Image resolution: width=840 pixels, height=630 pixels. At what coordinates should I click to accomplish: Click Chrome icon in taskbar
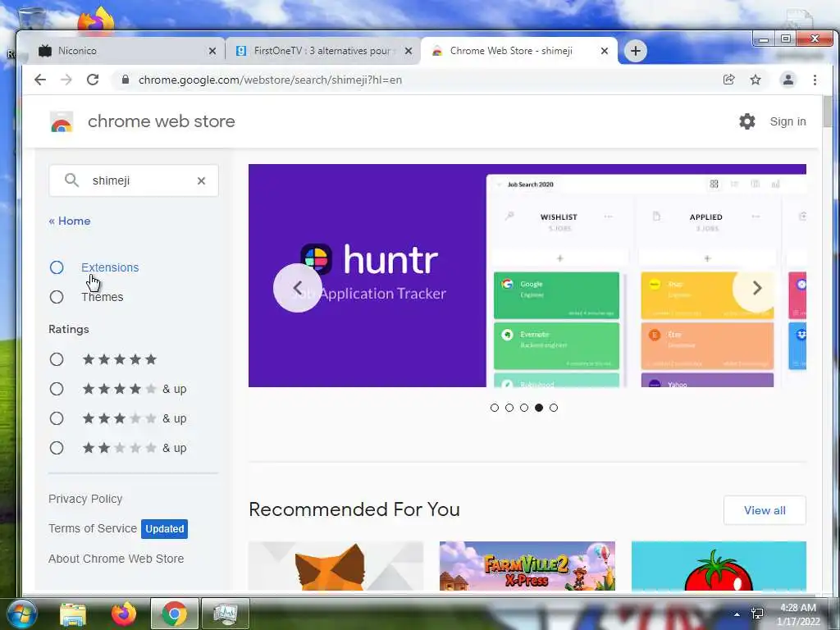pos(175,614)
